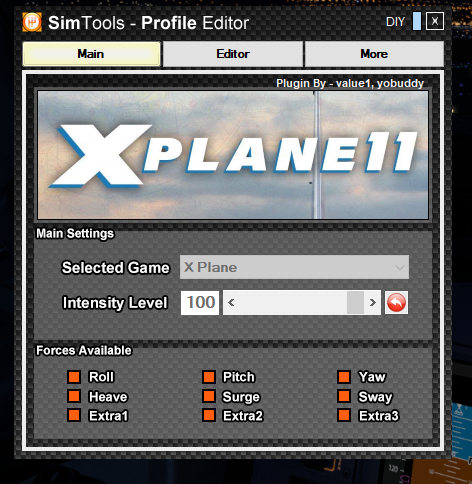
Task: Toggle the Yaw force indicator
Action: coord(344,377)
